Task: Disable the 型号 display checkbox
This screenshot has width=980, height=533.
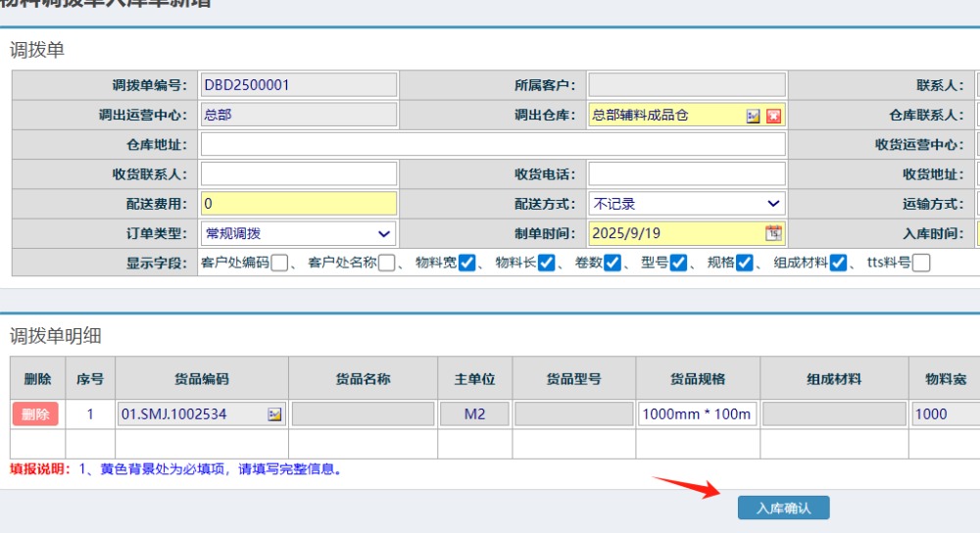Action: point(678,263)
